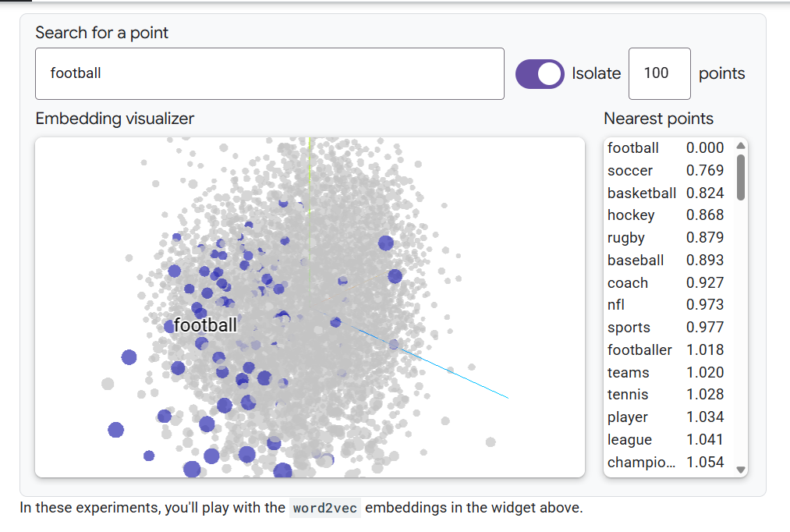The width and height of the screenshot is (790, 532).
Task: Pick 'rugby' in the nearest list
Action: (626, 238)
